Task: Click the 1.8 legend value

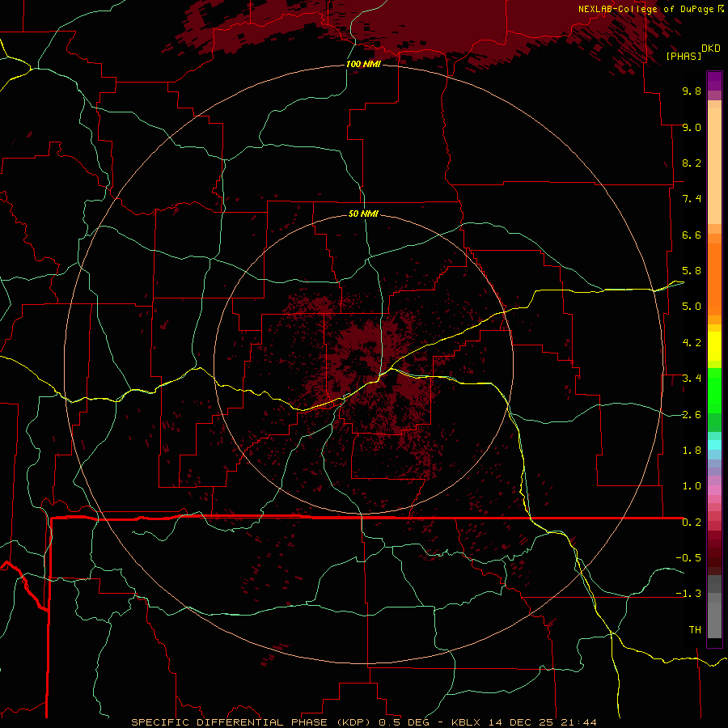Action: (692, 451)
